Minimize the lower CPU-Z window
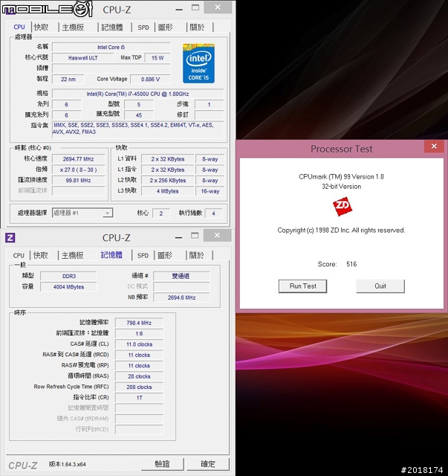Image resolution: width=448 pixels, height=476 pixels. (178, 237)
